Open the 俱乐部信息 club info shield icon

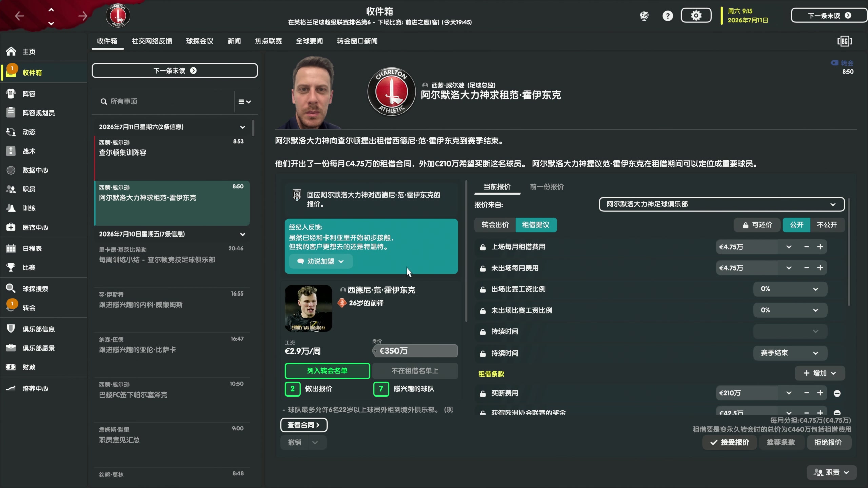(11, 329)
